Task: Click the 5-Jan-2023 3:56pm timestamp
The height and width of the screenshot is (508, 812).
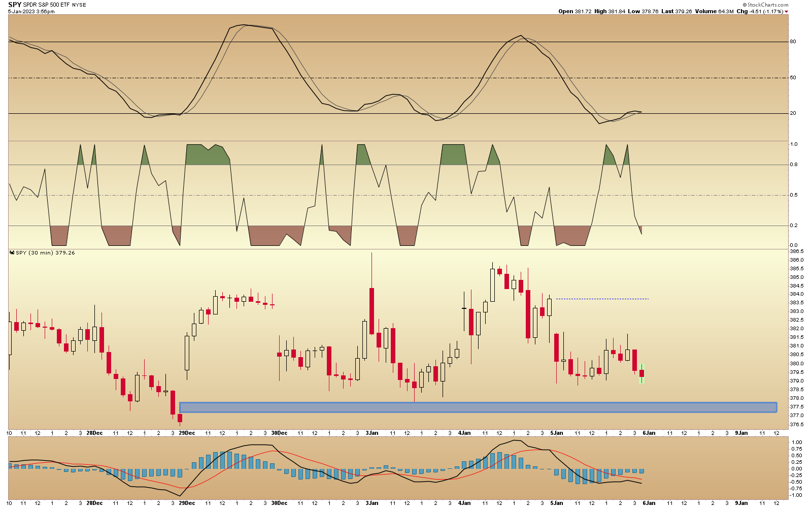Action: click(x=31, y=11)
